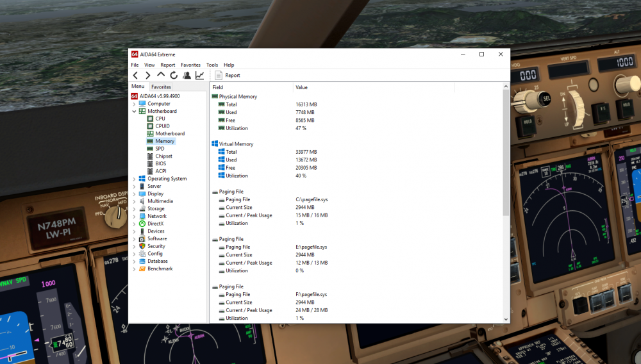
Task: Click the Computer monitor icon in tree
Action: (x=142, y=104)
